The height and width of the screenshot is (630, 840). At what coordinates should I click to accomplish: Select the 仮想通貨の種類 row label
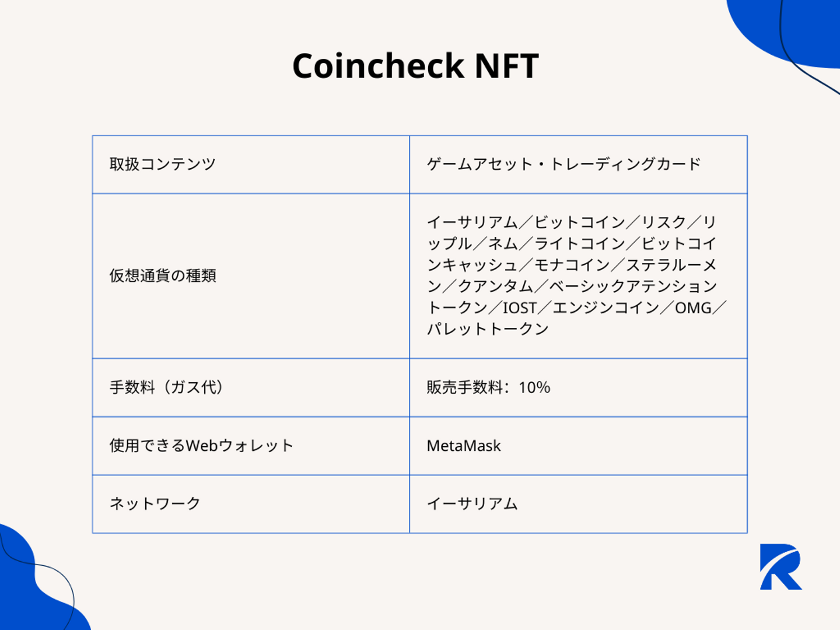click(x=162, y=275)
